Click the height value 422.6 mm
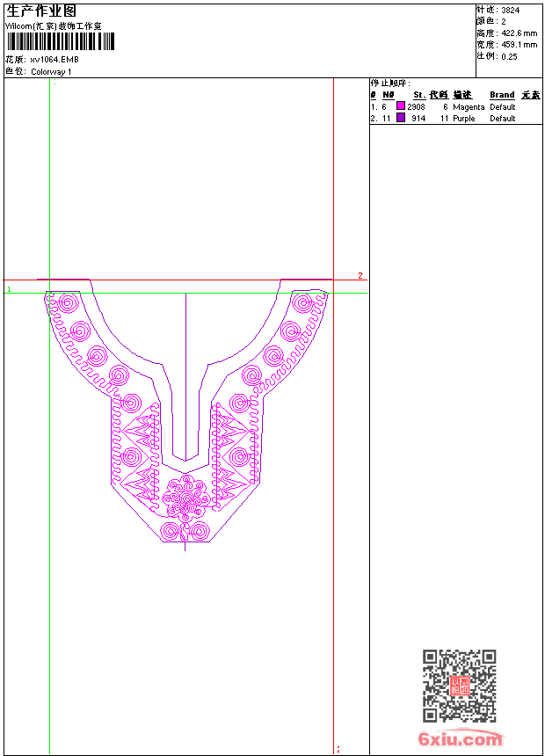 (519, 33)
